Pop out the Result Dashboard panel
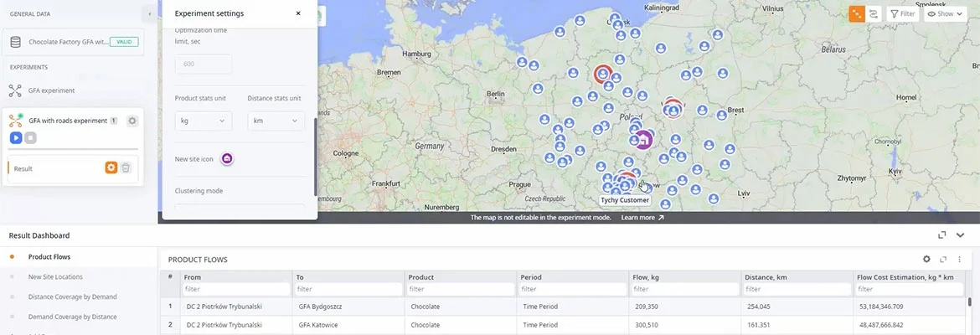 [x=942, y=235]
